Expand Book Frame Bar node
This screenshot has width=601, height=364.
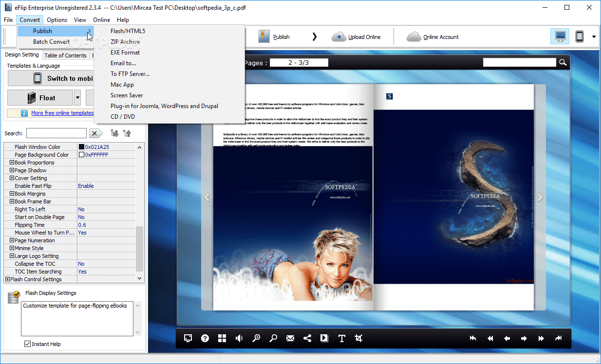[x=12, y=201]
